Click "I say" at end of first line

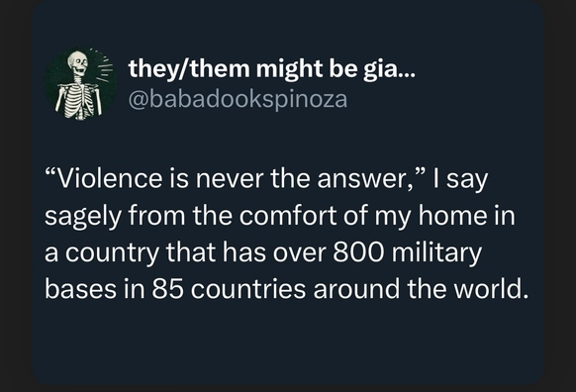tap(460, 180)
